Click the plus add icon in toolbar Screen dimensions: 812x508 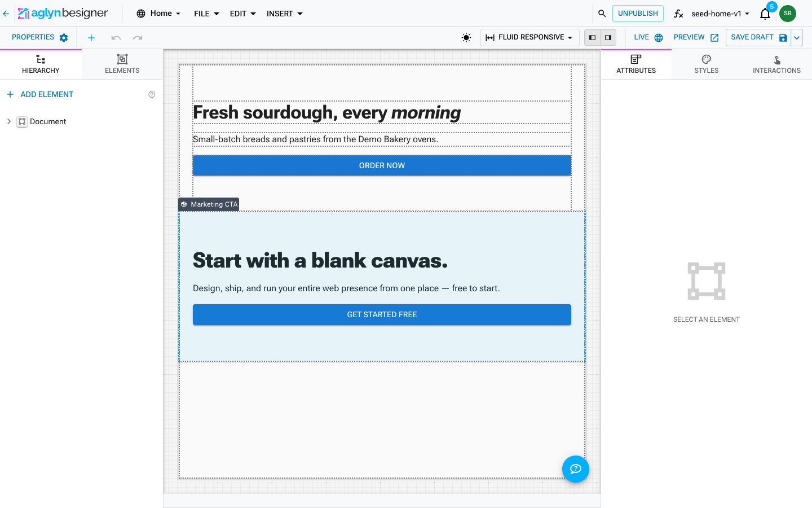pyautogui.click(x=91, y=38)
